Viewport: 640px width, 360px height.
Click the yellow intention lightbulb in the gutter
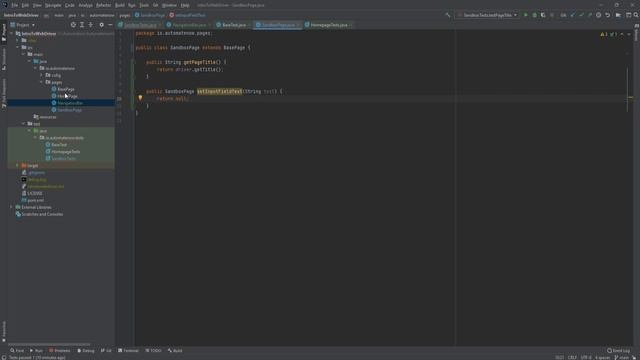coord(140,98)
